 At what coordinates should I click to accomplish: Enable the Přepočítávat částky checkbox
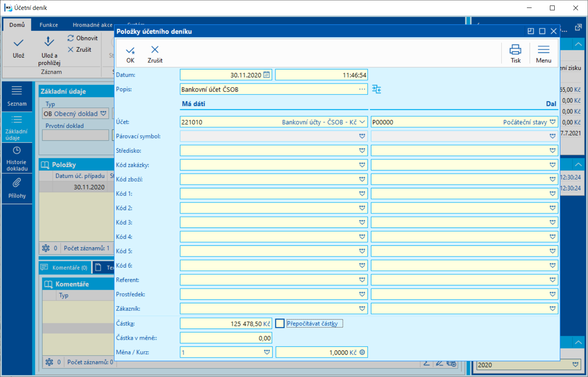(280, 323)
